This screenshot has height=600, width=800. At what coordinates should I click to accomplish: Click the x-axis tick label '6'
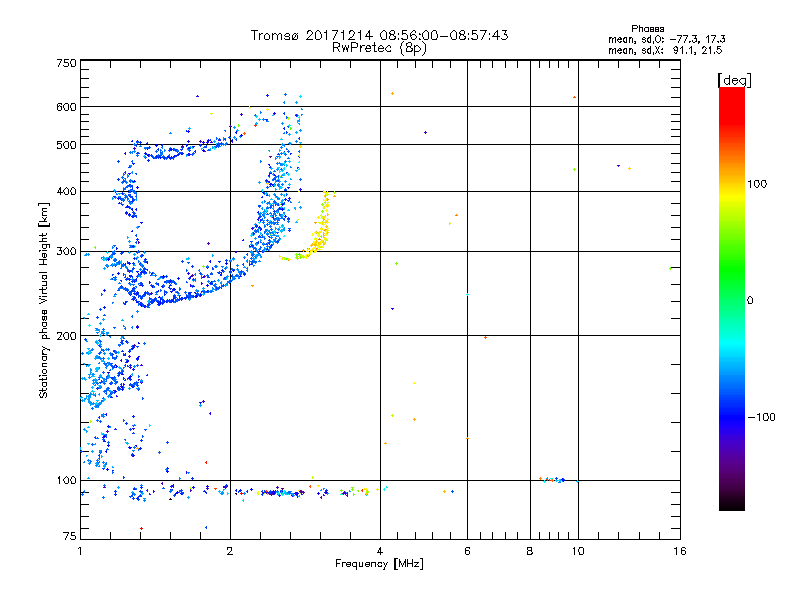(x=467, y=551)
